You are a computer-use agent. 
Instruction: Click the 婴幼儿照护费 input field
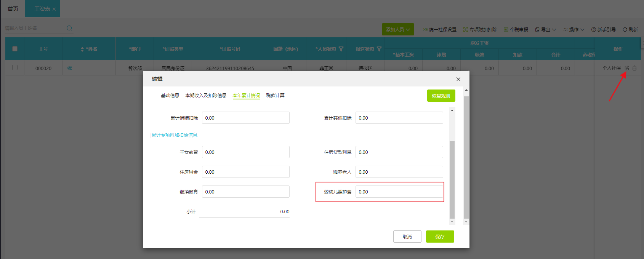coord(399,192)
